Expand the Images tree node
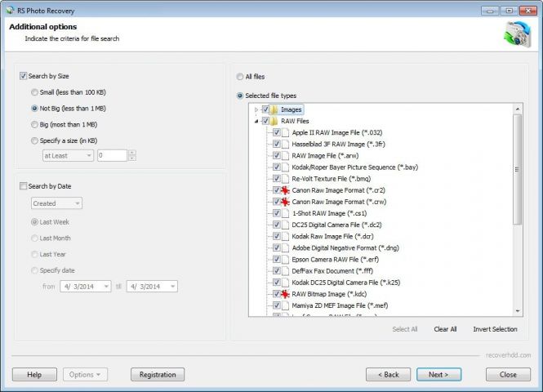Viewport: 543px width, 392px height. pyautogui.click(x=256, y=109)
